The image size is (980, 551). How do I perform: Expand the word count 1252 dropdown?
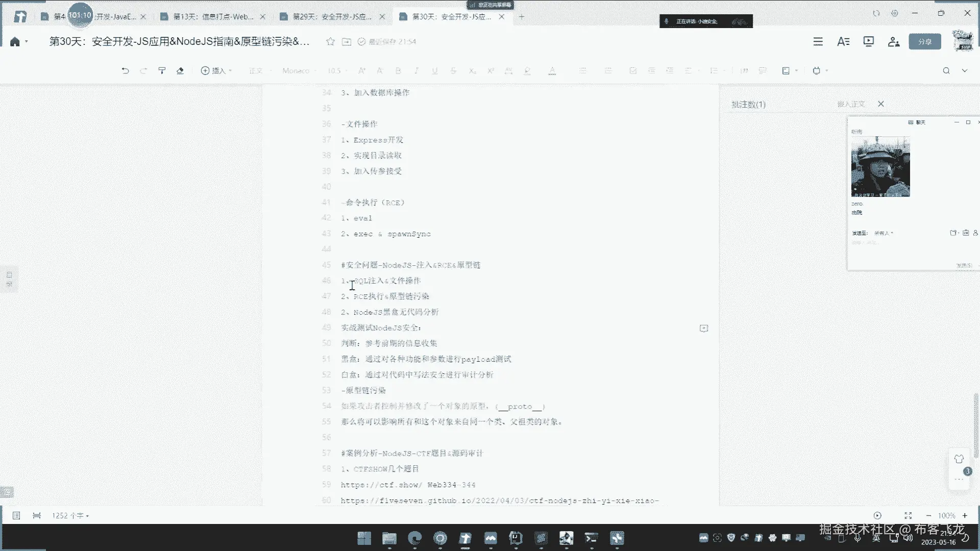pos(70,516)
